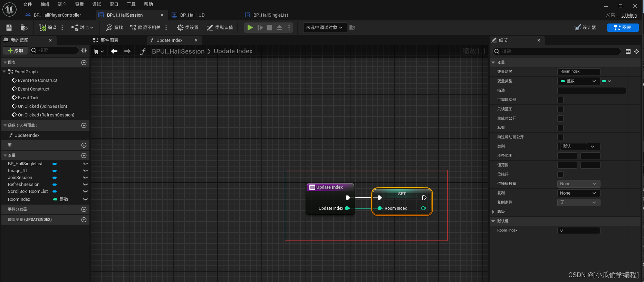
Task: Open variable type 整数 dropdown
Action: (x=578, y=81)
